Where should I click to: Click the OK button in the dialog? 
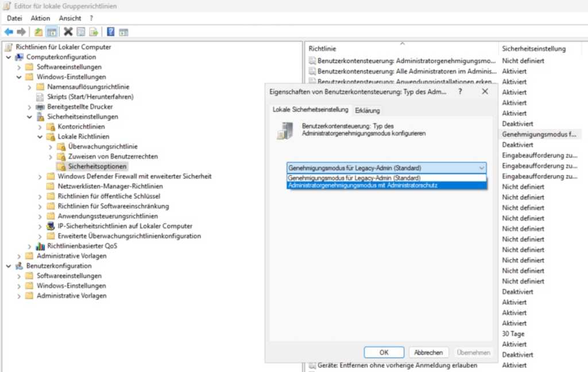(x=384, y=352)
